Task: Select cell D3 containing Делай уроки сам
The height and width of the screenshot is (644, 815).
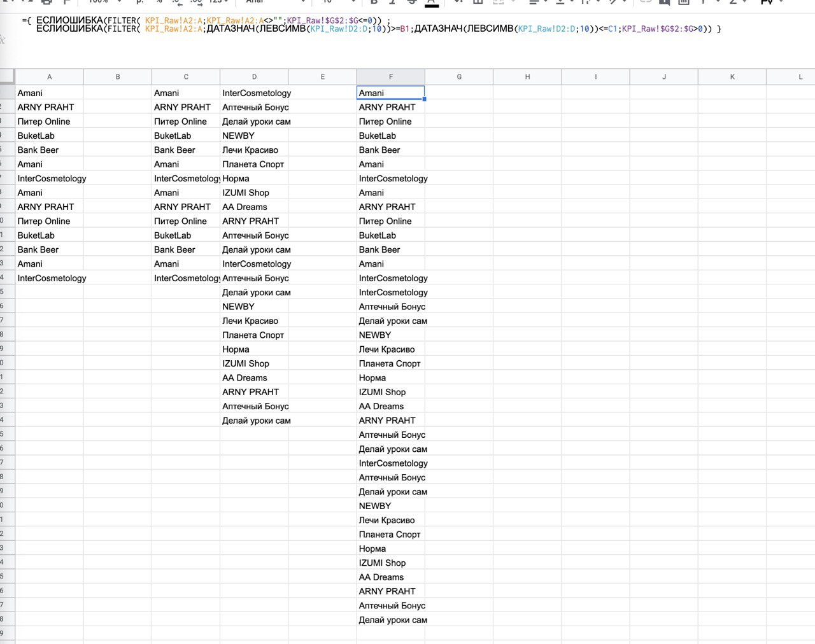Action: pyautogui.click(x=254, y=122)
